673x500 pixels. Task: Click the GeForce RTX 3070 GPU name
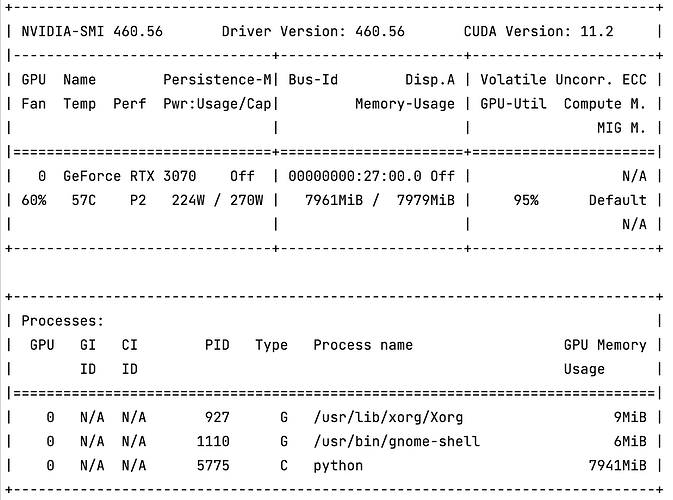pos(129,175)
